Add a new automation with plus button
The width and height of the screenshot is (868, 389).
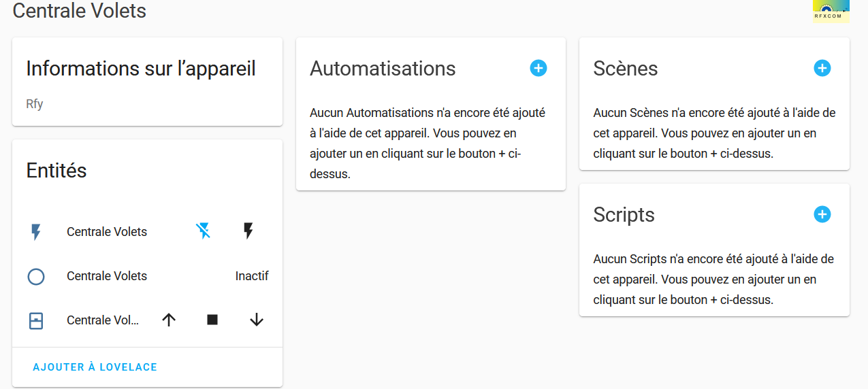coord(538,68)
